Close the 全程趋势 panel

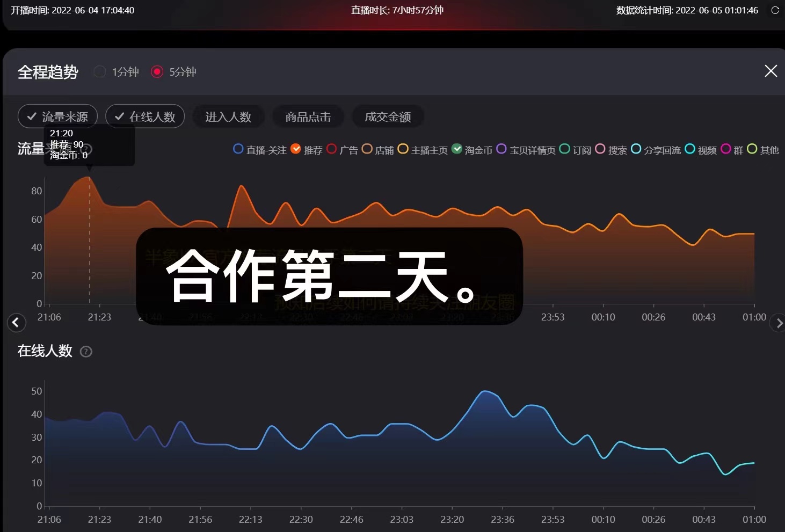tap(771, 71)
